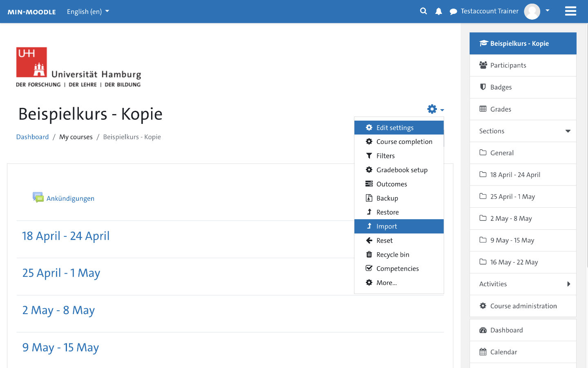
Task: Expand the Activities section in sidebar
Action: 569,284
